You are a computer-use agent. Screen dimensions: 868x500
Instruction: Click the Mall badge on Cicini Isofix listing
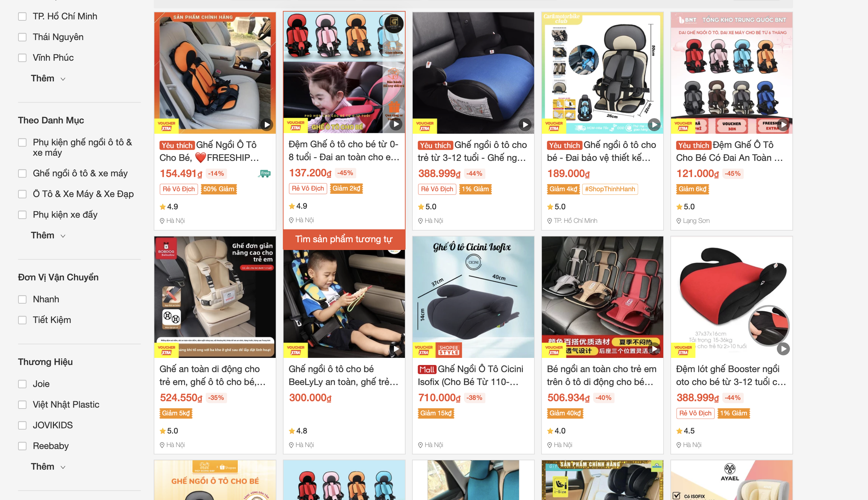pyautogui.click(x=427, y=369)
